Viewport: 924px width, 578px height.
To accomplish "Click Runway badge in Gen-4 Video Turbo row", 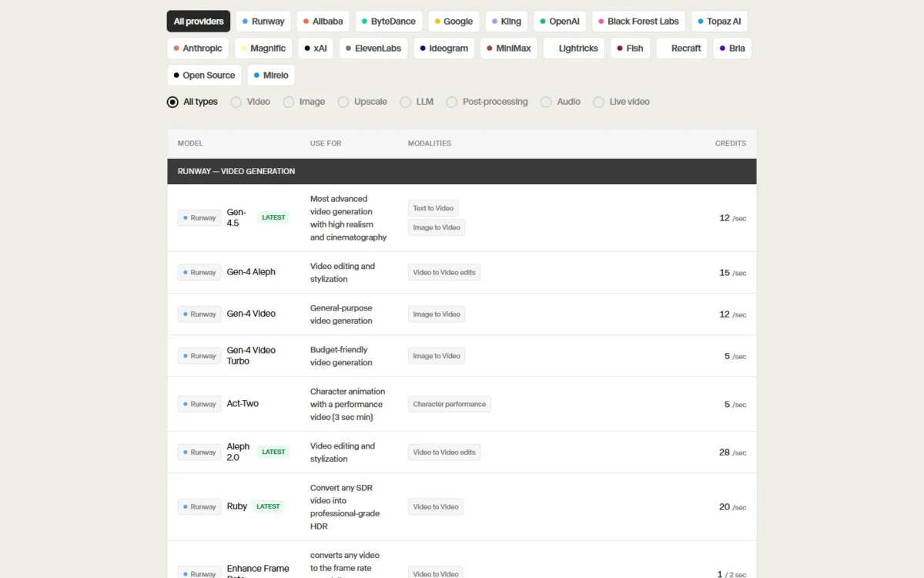I will 199,356.
